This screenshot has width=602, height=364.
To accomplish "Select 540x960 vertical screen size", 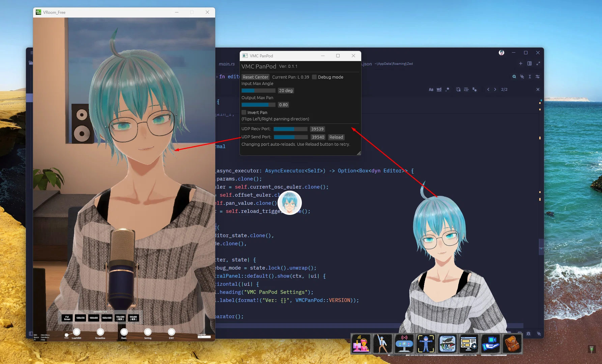I will tap(133, 318).
